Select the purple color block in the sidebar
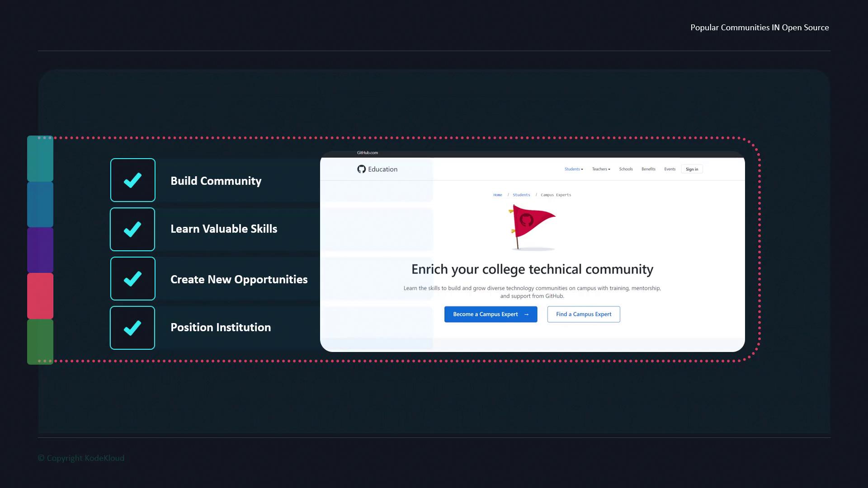868x488 pixels. [40, 250]
